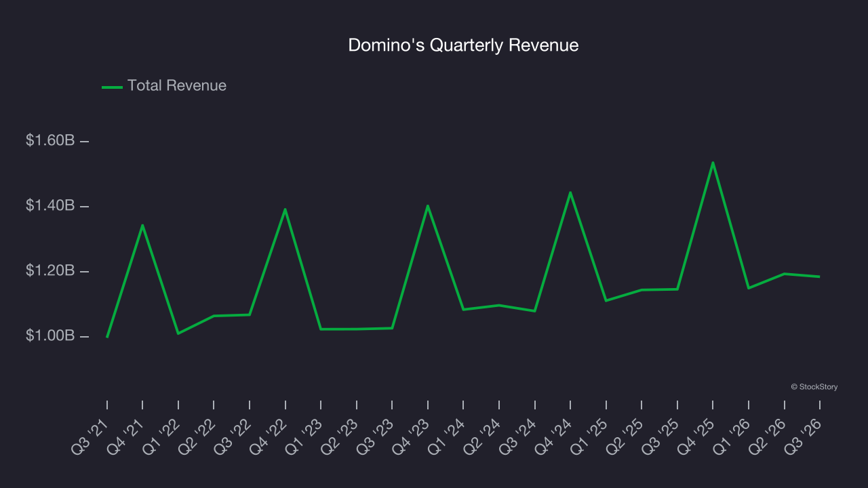Click the Q2 '26 x-axis label
The image size is (868, 488).
click(769, 436)
